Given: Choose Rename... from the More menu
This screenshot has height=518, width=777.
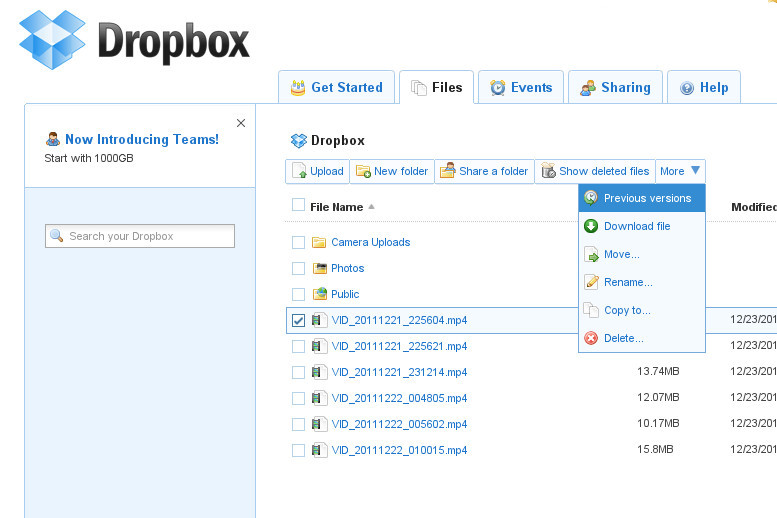Looking at the screenshot, I should click(642, 282).
